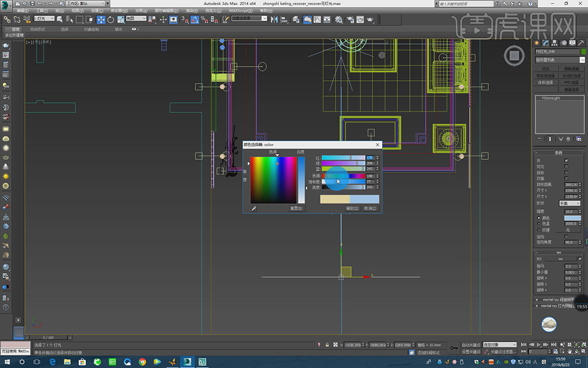This screenshot has height=368, width=588.
Task: Select the Move transform tool in toolbar
Action: pos(100,19)
